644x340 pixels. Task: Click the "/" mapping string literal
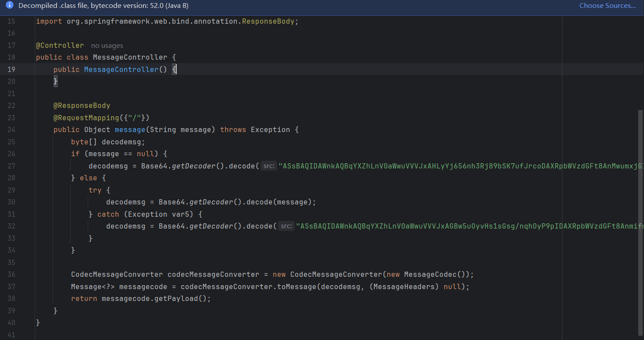click(x=134, y=118)
